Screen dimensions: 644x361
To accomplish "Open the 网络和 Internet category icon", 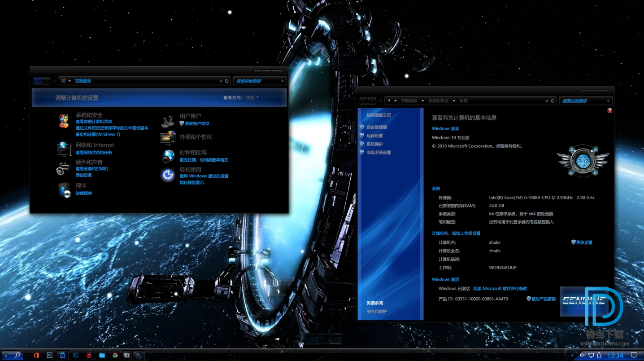I will tap(64, 149).
